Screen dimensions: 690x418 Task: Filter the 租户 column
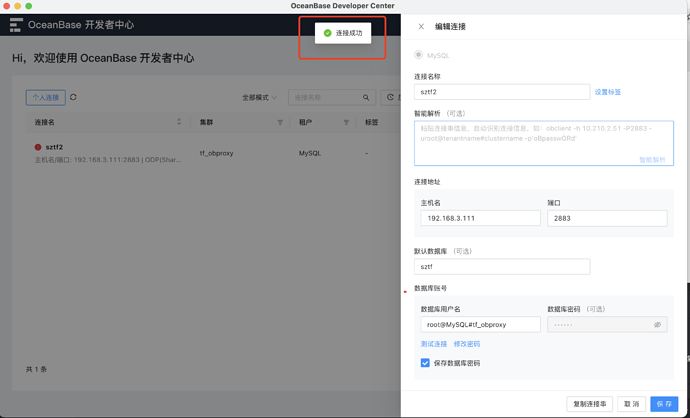coord(346,122)
